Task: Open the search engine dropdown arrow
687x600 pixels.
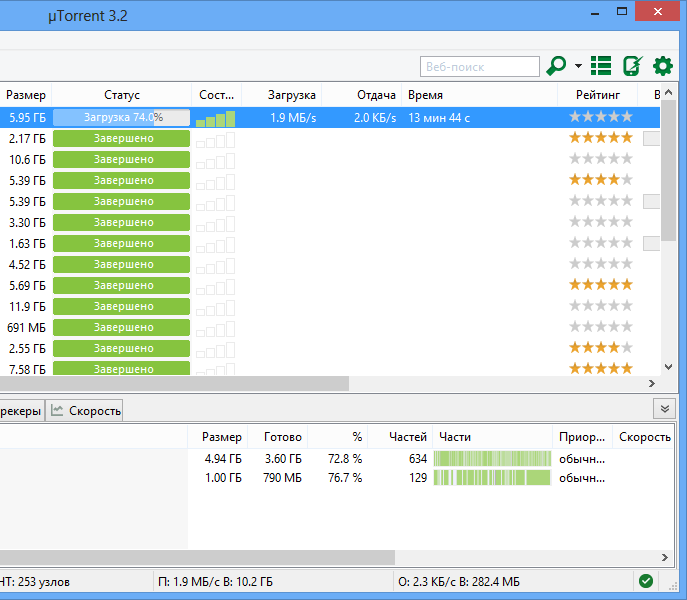Action: click(578, 67)
